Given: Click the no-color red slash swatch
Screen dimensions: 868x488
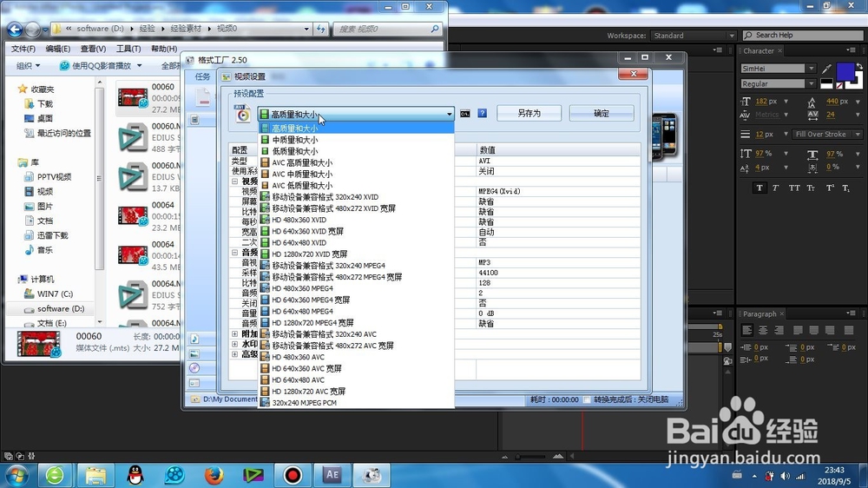Looking at the screenshot, I should (x=839, y=86).
